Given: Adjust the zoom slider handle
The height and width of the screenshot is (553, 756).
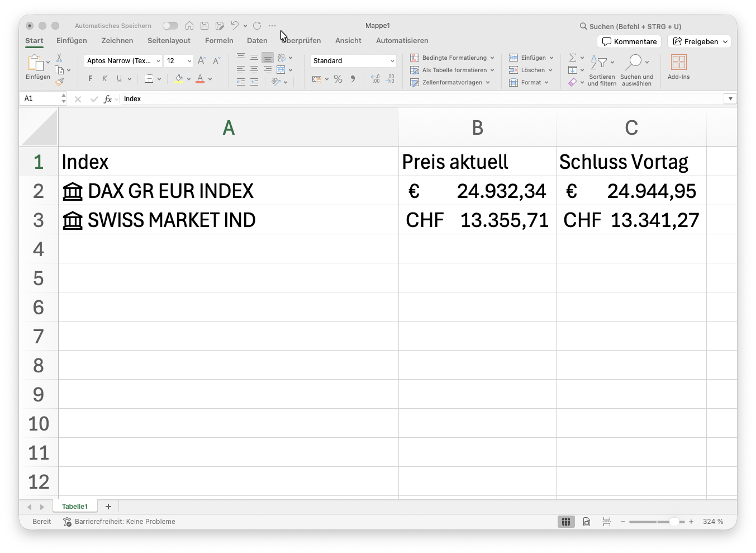Looking at the screenshot, I should click(x=674, y=522).
